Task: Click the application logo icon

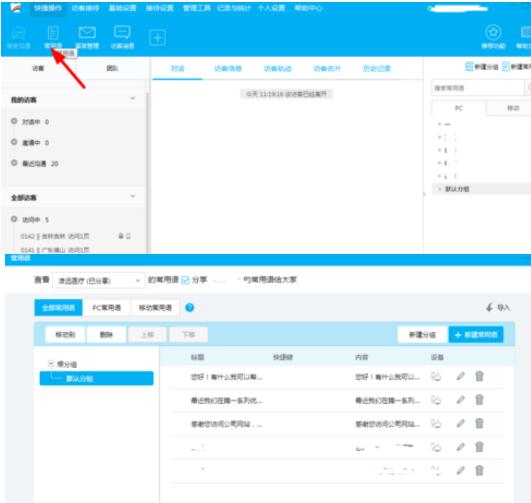Action: point(15,7)
